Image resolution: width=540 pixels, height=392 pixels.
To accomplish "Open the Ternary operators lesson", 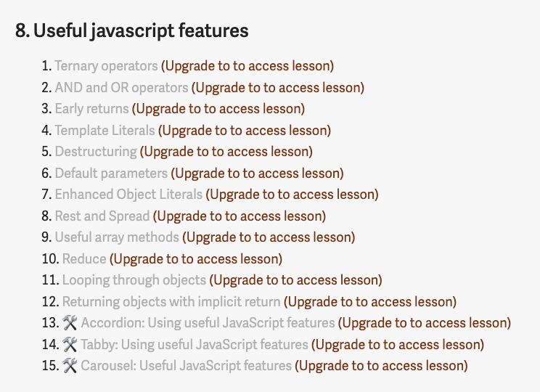I will click(x=106, y=66).
